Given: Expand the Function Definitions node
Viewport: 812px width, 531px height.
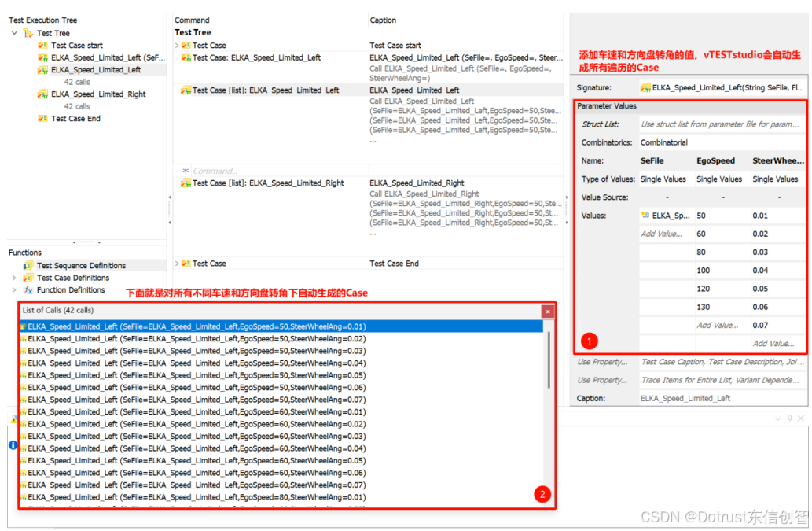Looking at the screenshot, I should 14,290.
